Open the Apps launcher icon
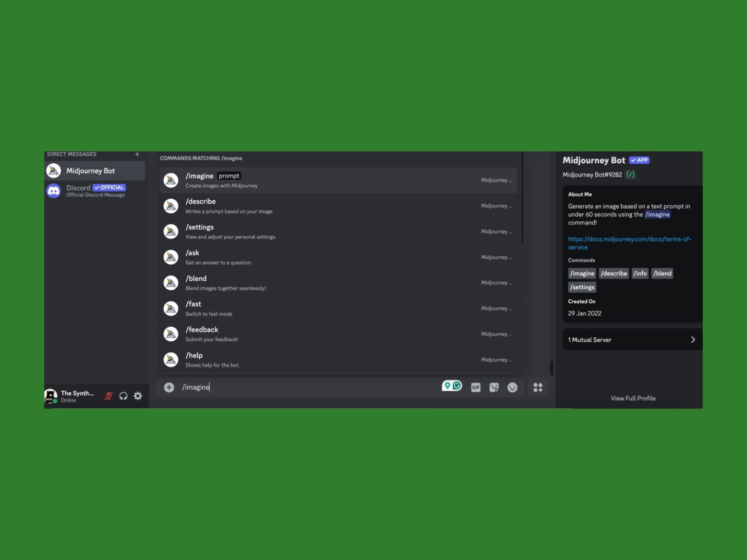This screenshot has width=747, height=560. coord(538,387)
